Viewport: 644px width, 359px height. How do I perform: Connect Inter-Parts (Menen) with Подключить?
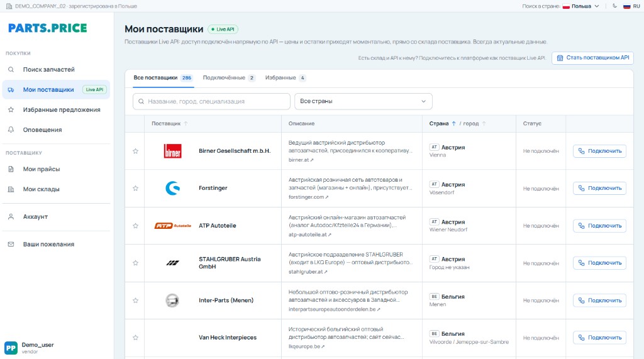tap(599, 301)
